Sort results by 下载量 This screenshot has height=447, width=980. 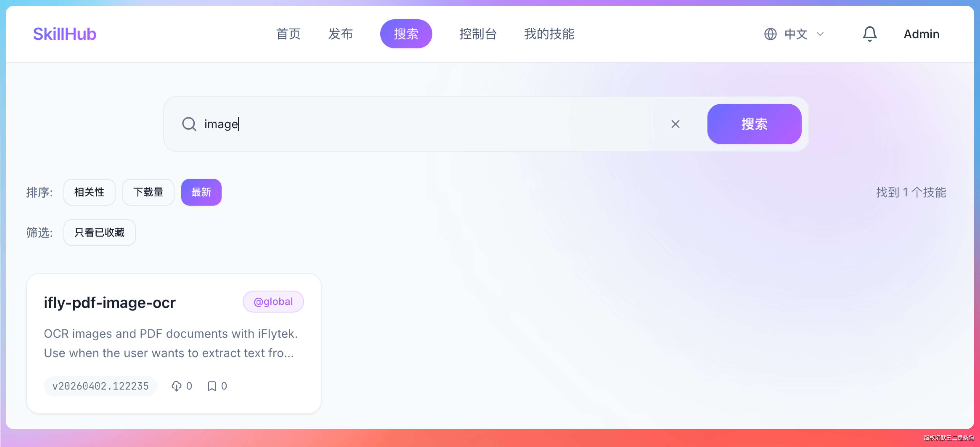point(148,192)
